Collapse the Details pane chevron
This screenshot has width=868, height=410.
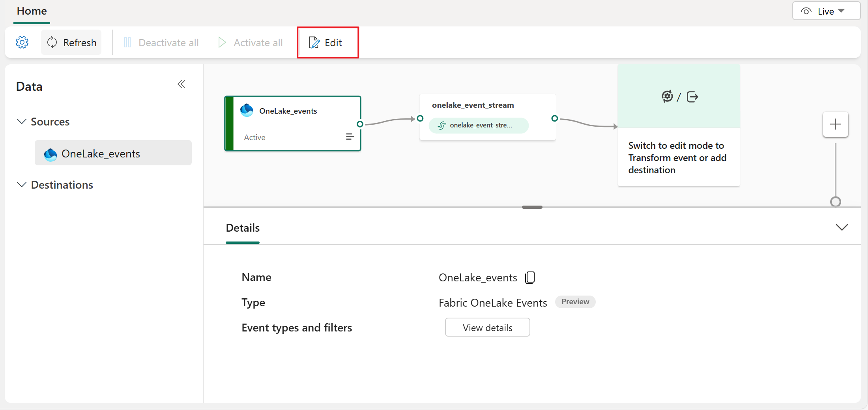point(842,227)
